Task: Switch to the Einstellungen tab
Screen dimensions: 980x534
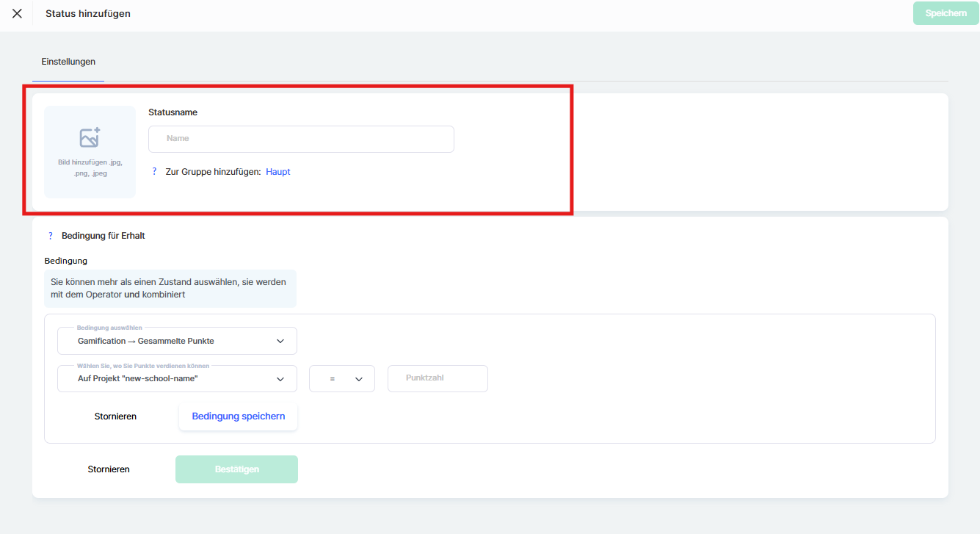Action: pos(68,62)
